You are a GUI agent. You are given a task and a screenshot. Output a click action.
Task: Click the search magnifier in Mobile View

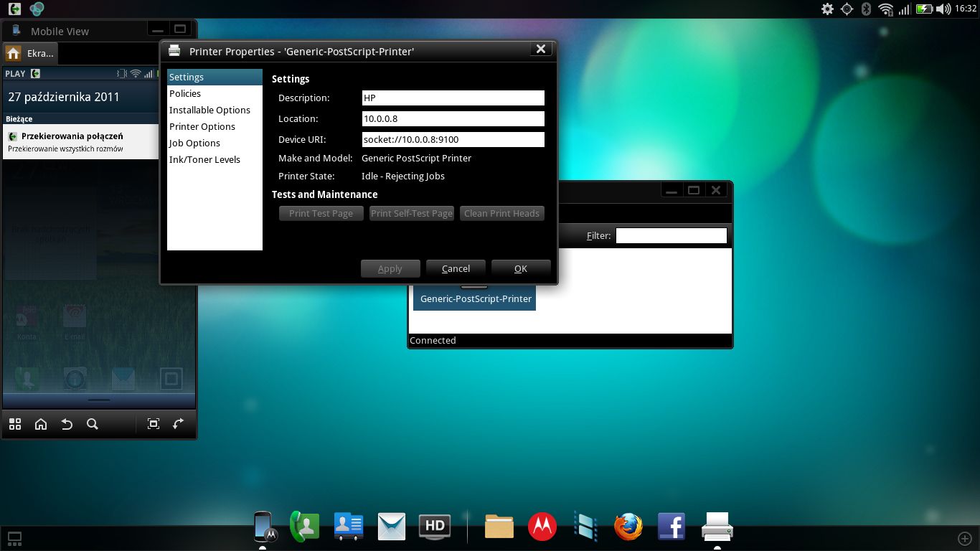tap(93, 424)
